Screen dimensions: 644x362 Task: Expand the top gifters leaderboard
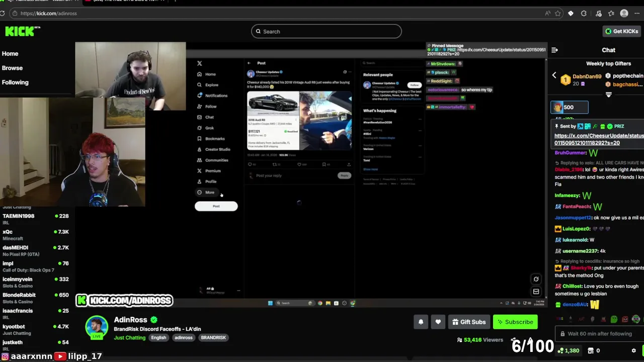(x=609, y=95)
